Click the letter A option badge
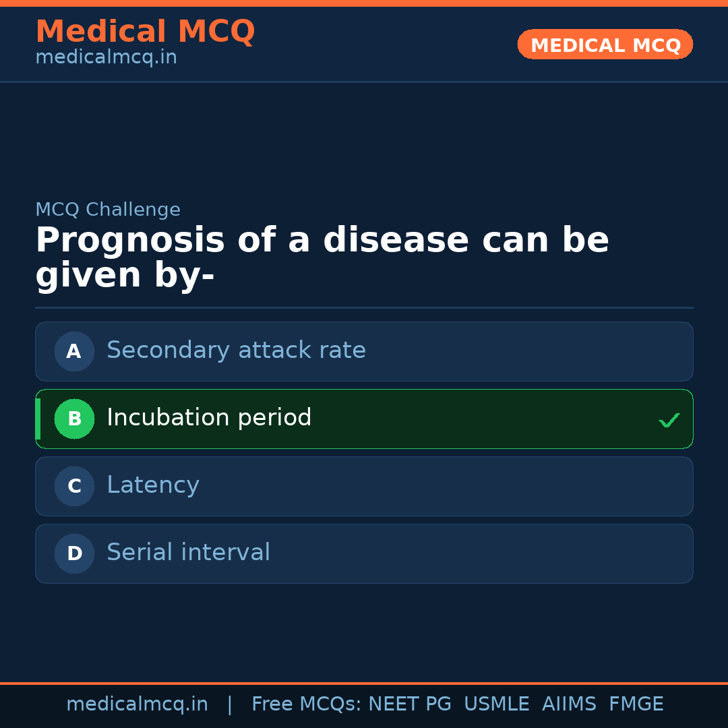Image resolution: width=728 pixels, height=728 pixels. (74, 351)
